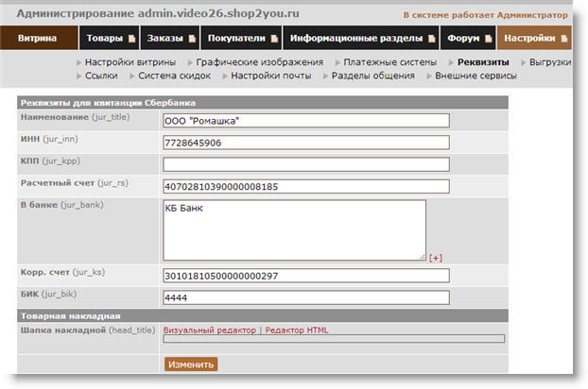Open Реквизиты submenu link
588x389 pixels.
483,62
